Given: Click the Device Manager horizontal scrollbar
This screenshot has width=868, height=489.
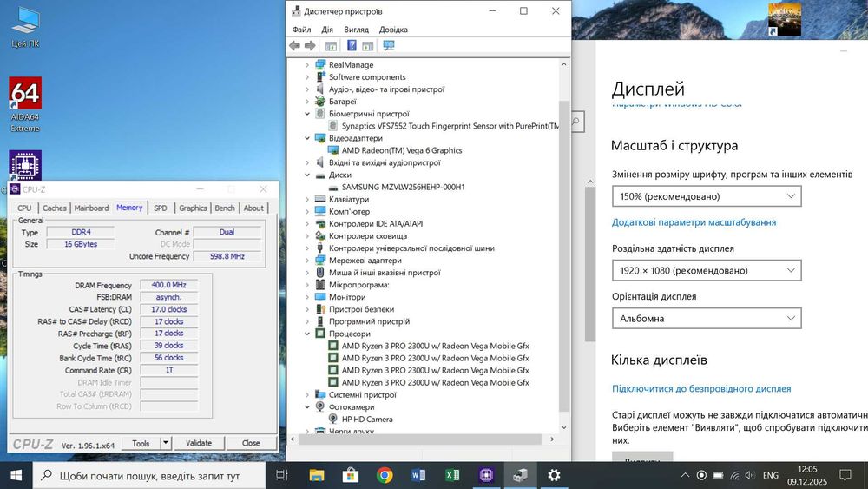Looking at the screenshot, I should pyautogui.click(x=419, y=439).
